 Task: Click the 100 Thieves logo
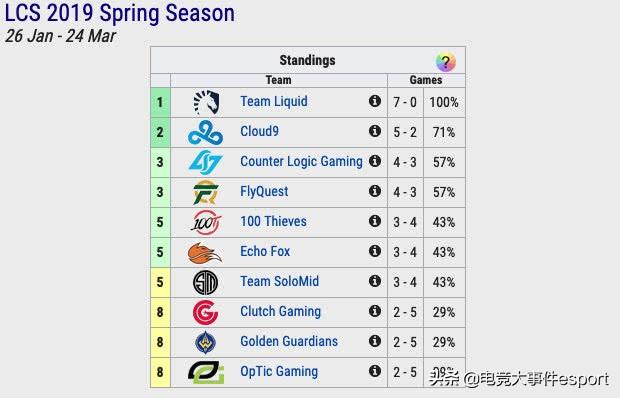pos(206,223)
